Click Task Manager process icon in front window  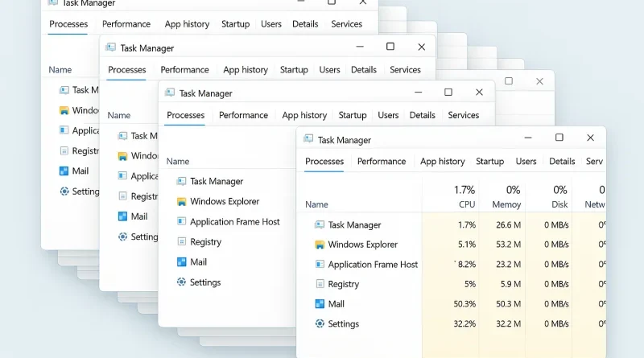tap(319, 224)
